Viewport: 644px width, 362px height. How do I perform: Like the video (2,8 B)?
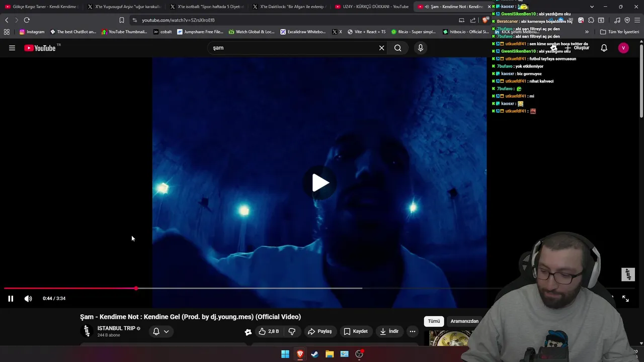[269, 331]
